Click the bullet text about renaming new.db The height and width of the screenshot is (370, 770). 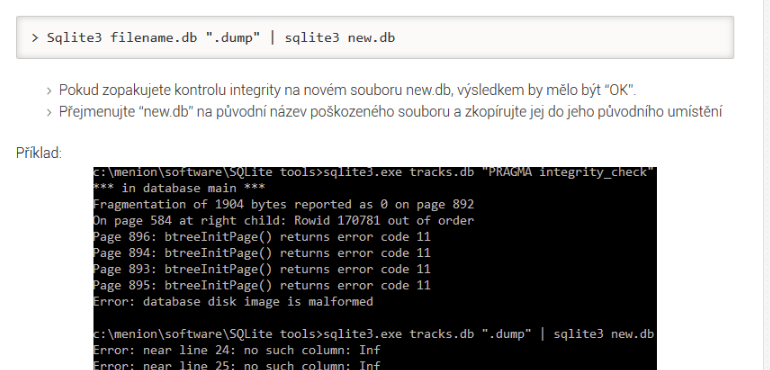390,112
